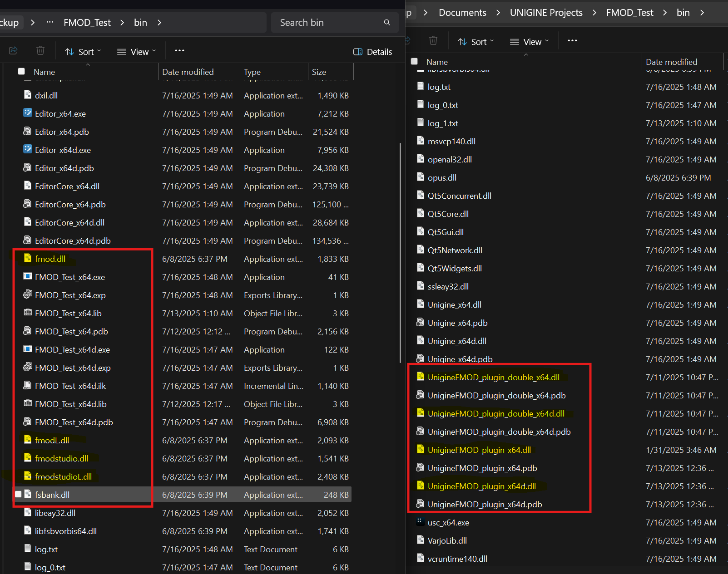Open the View dropdown in right window
Image resolution: width=728 pixels, height=574 pixels.
point(530,42)
